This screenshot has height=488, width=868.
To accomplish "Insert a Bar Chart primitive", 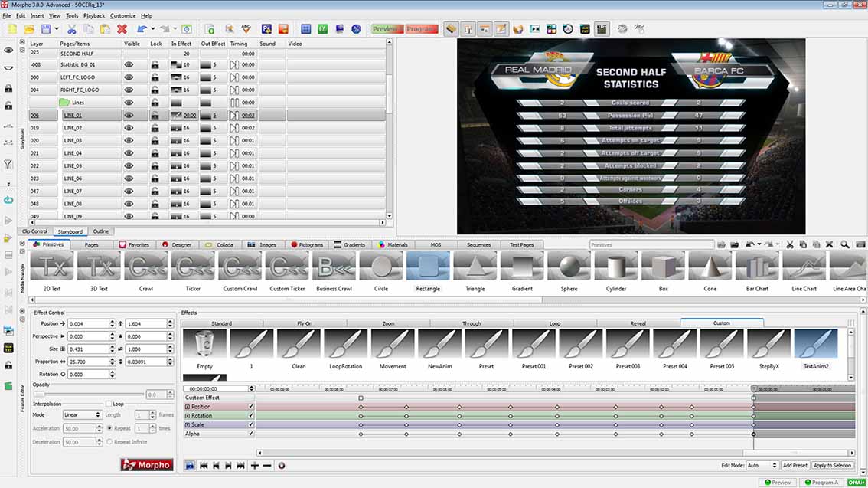I will [x=757, y=272].
